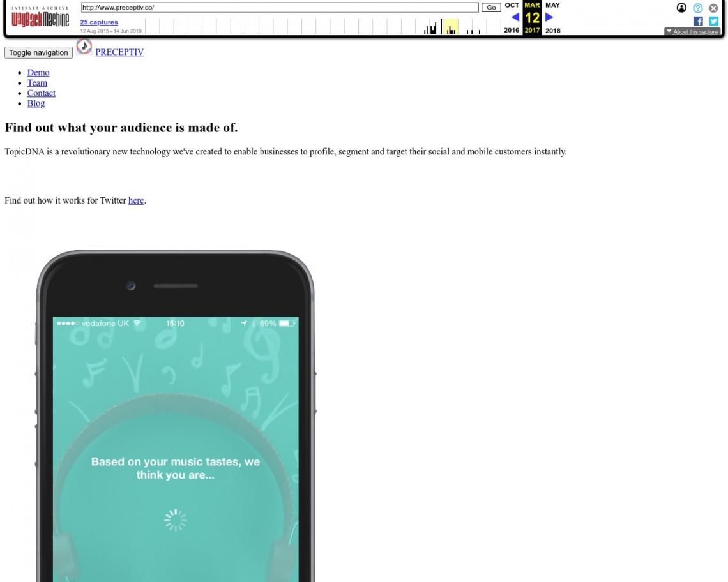Image resolution: width=728 pixels, height=582 pixels.
Task: Open the user account icon
Action: point(681,8)
